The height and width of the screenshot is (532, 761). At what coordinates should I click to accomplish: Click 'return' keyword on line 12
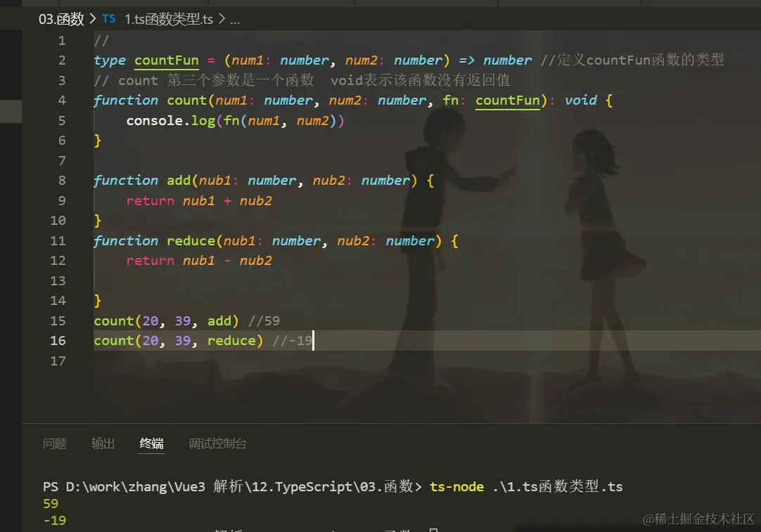click(x=150, y=261)
